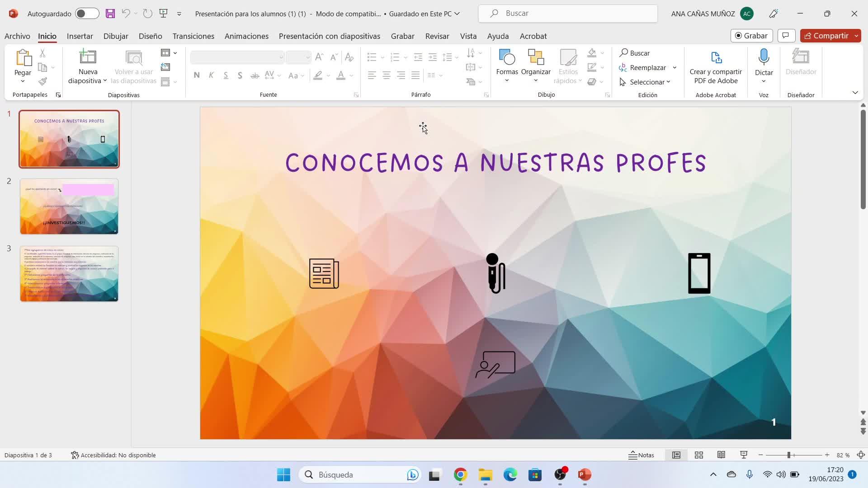The height and width of the screenshot is (488, 868).
Task: Click the Save icon in title bar
Action: coord(110,14)
